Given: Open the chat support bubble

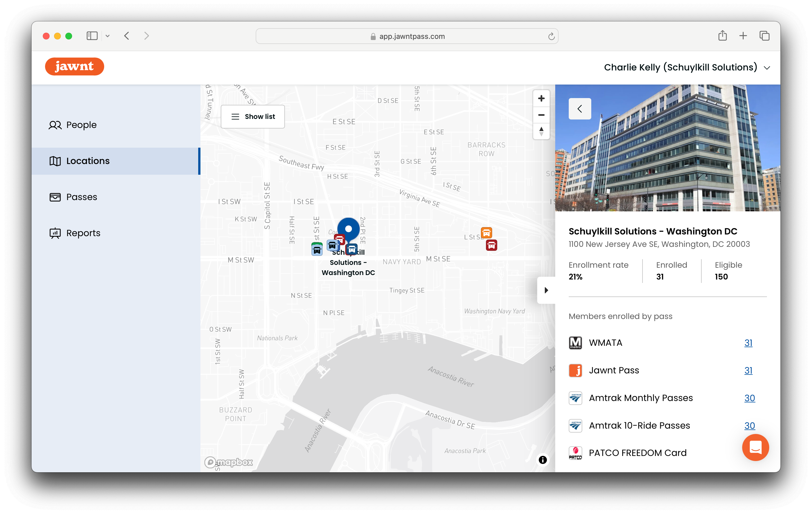Looking at the screenshot, I should point(755,447).
